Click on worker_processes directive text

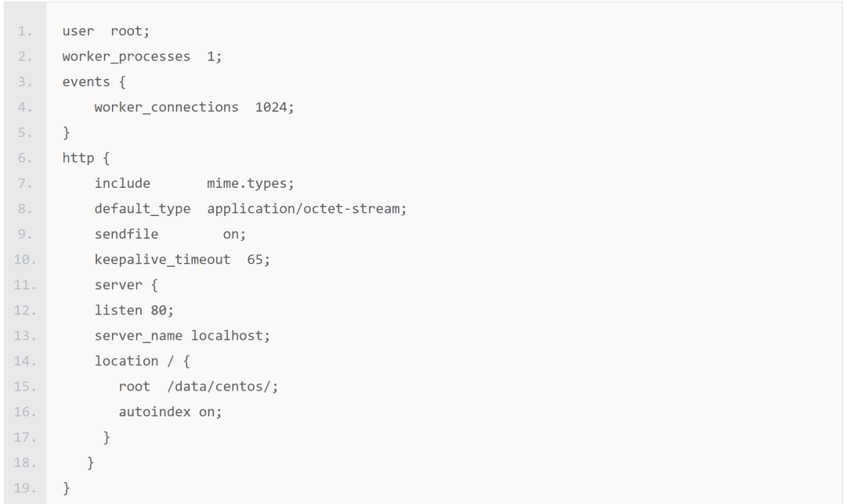pyautogui.click(x=126, y=56)
